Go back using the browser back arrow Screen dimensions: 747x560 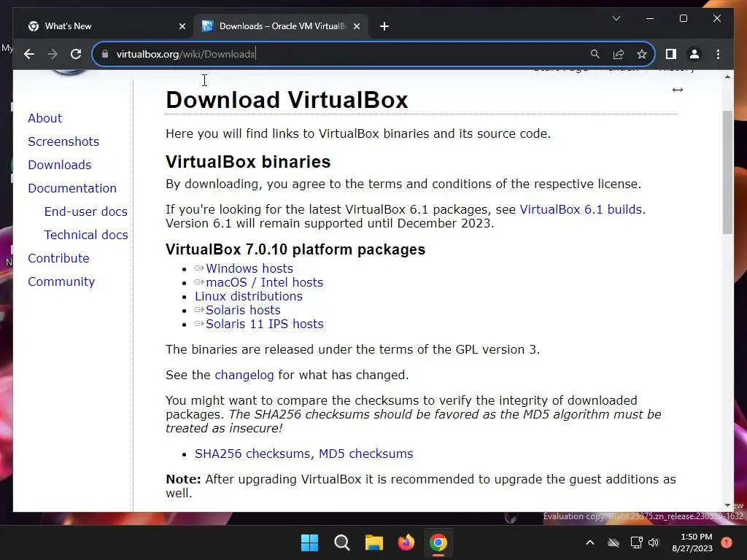tap(29, 54)
